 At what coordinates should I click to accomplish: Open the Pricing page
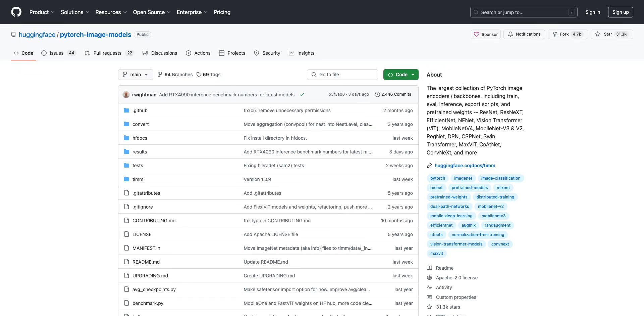222,12
